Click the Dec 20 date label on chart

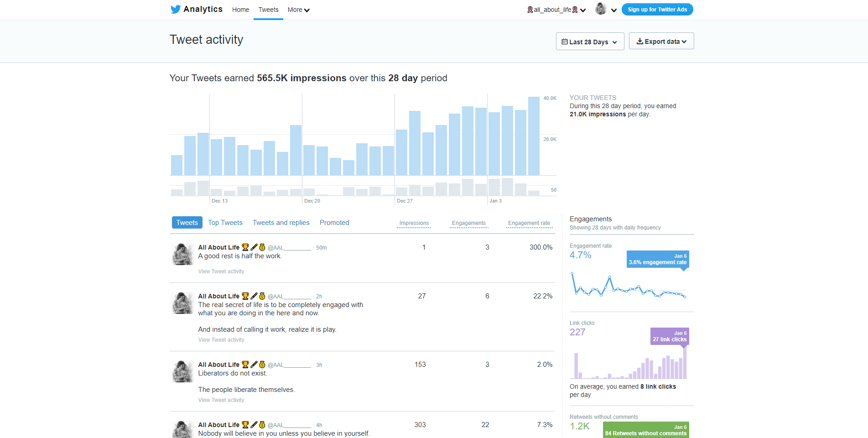(312, 201)
